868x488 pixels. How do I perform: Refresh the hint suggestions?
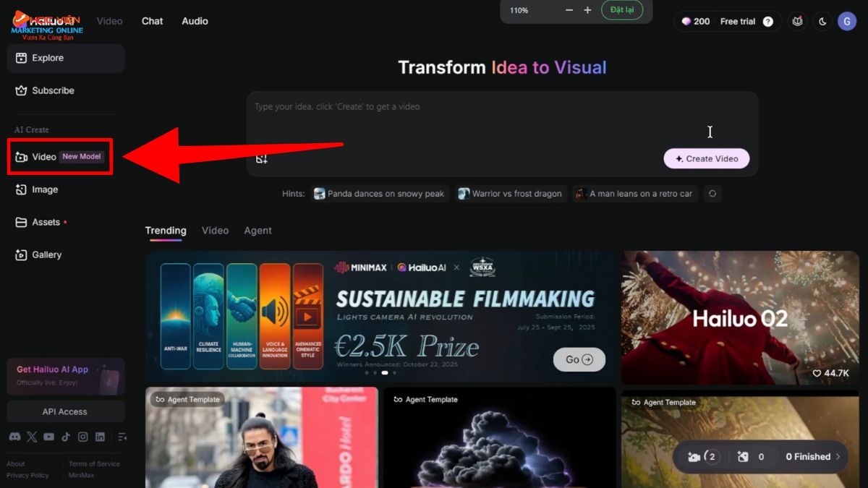(712, 194)
